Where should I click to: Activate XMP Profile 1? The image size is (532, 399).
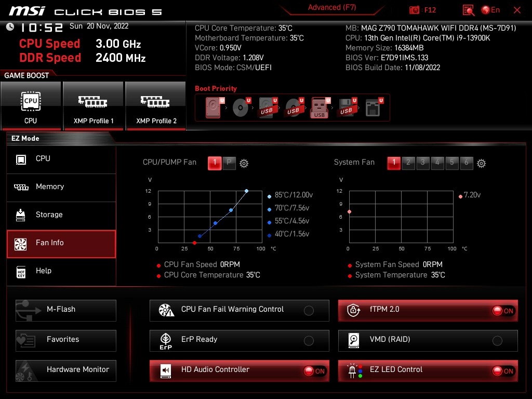click(94, 105)
